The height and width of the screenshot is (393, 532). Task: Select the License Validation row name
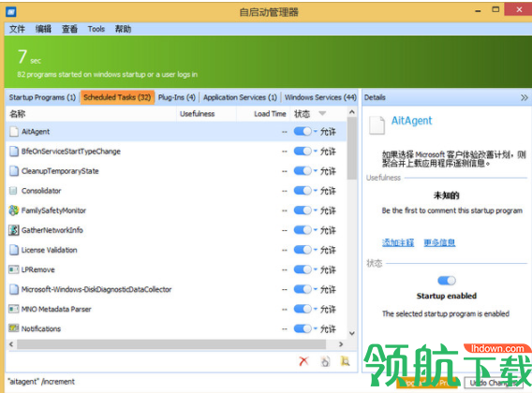click(50, 250)
